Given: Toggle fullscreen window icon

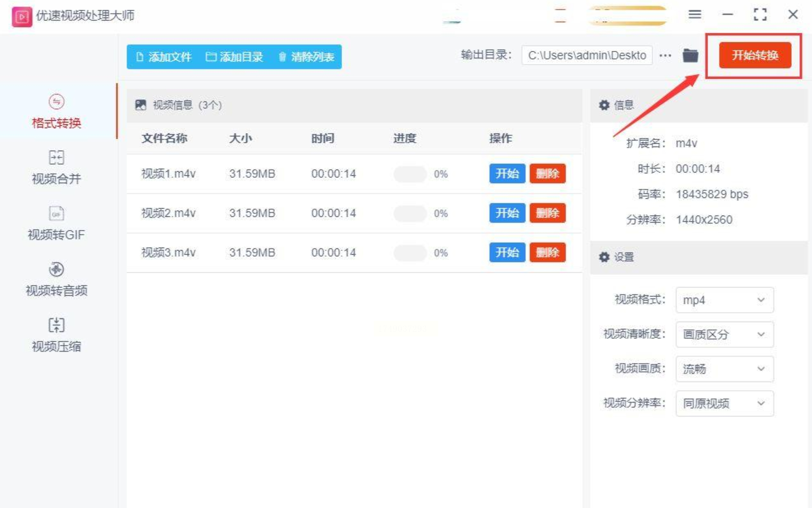Looking at the screenshot, I should point(760,15).
